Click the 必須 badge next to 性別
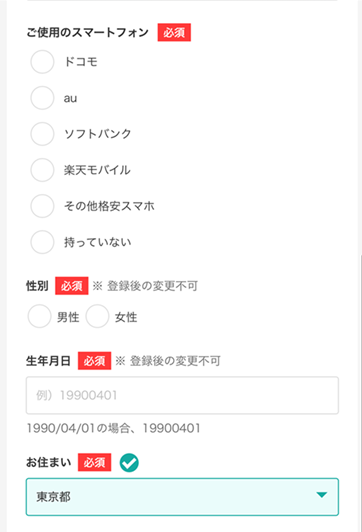 [x=72, y=286]
